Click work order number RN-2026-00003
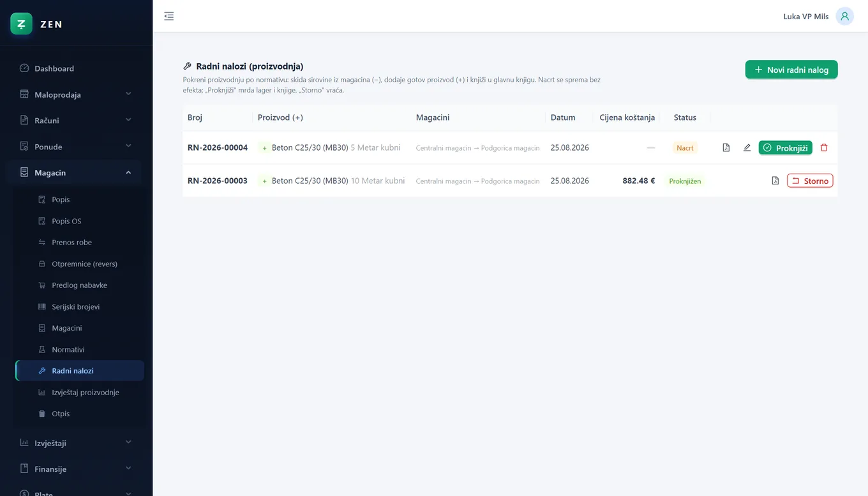This screenshot has width=868, height=496. [218, 181]
